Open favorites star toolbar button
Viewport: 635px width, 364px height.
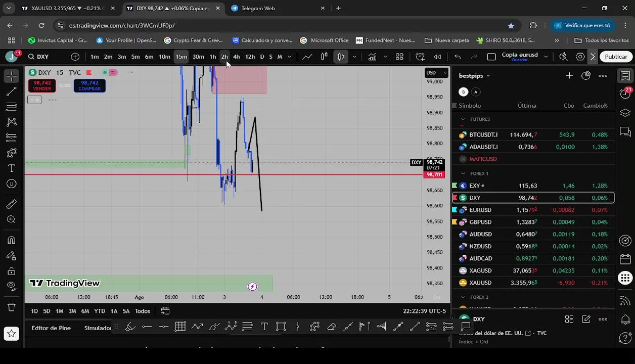coord(12,333)
